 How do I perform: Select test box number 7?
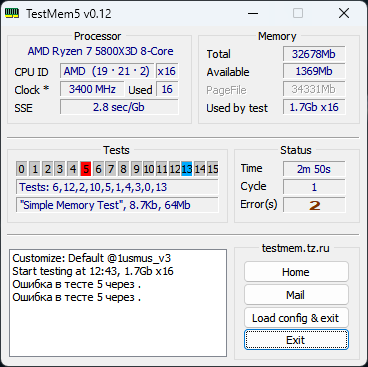click(111, 169)
